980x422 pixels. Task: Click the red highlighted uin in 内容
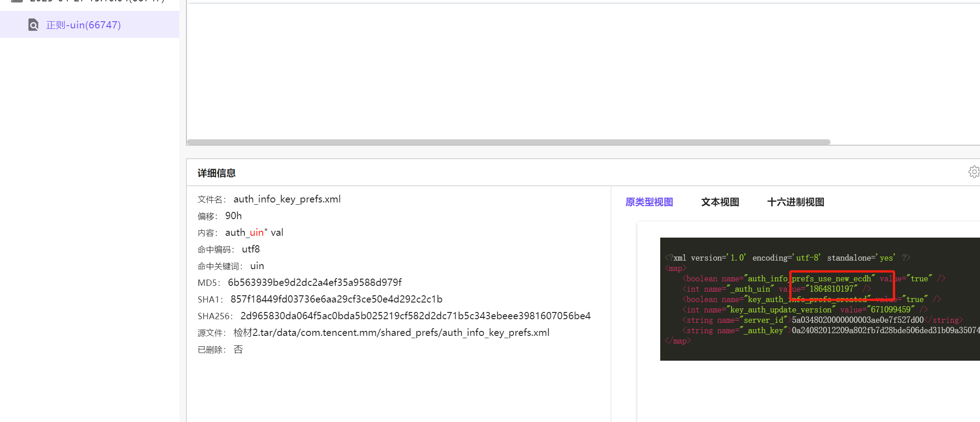pos(257,233)
